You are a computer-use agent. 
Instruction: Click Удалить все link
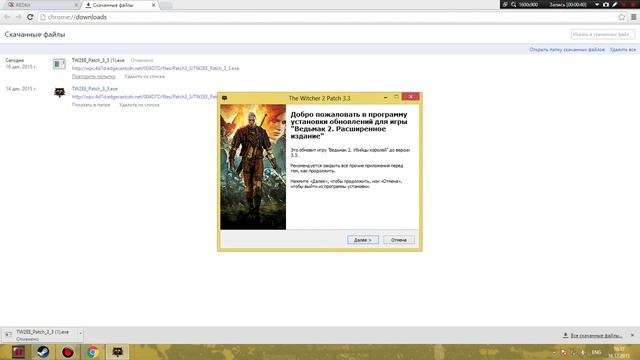click(623, 49)
